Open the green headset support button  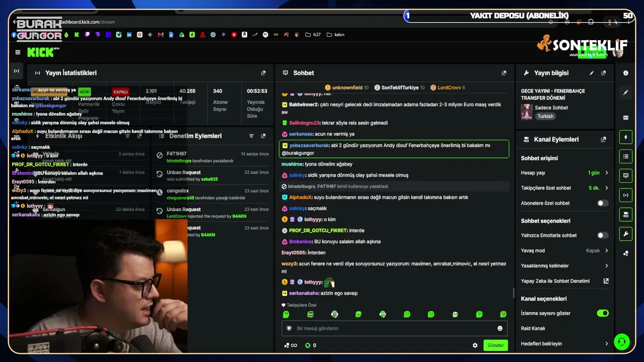coord(622,342)
